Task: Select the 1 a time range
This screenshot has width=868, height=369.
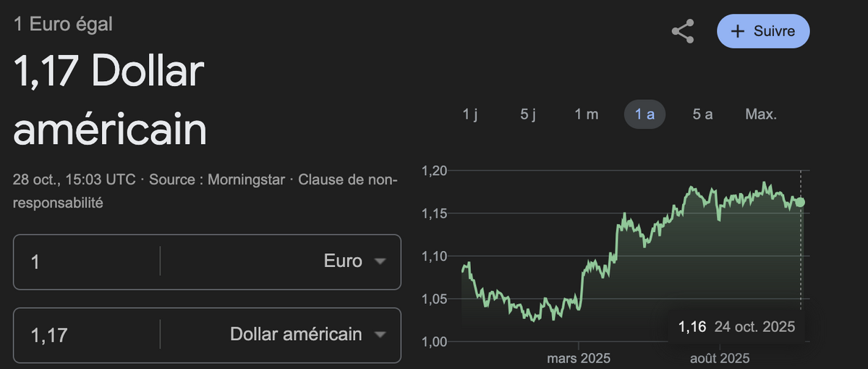Action: [x=644, y=114]
